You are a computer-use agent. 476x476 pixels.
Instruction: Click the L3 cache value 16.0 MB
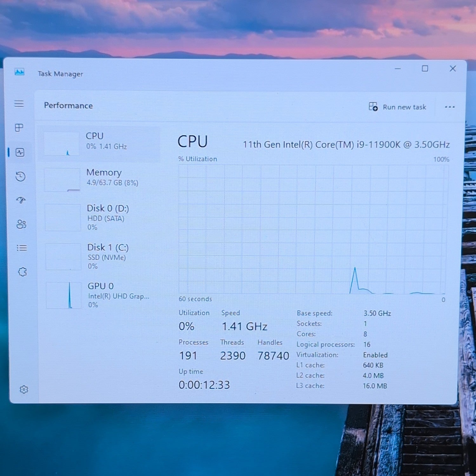tap(375, 386)
